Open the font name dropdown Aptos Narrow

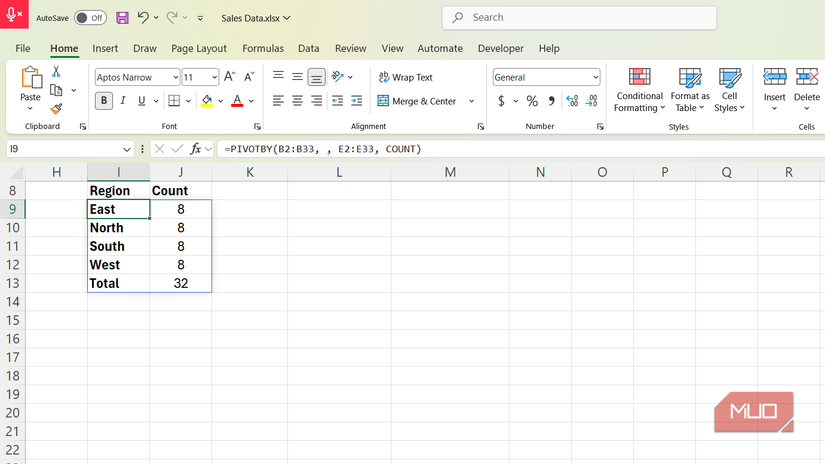(175, 77)
